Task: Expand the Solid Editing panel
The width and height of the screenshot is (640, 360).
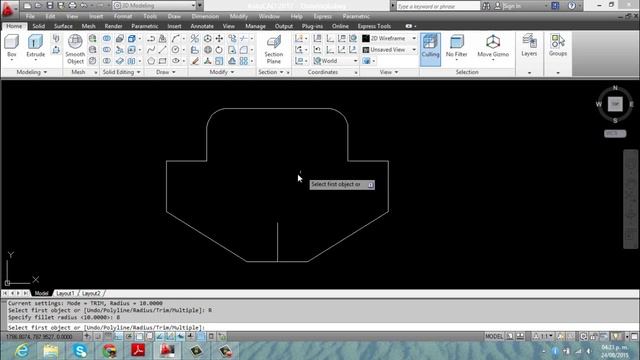Action: 121,72
